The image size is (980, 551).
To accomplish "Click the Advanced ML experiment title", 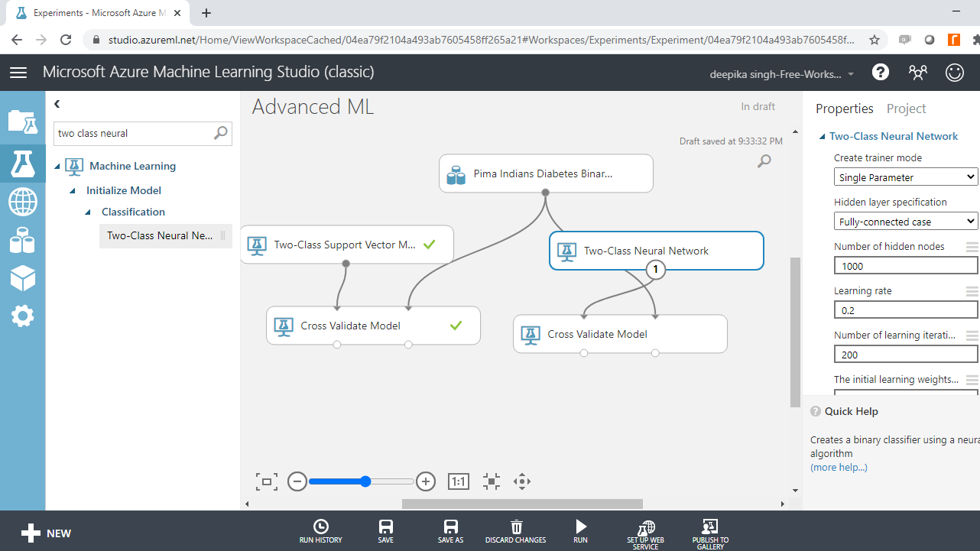I will [x=313, y=107].
